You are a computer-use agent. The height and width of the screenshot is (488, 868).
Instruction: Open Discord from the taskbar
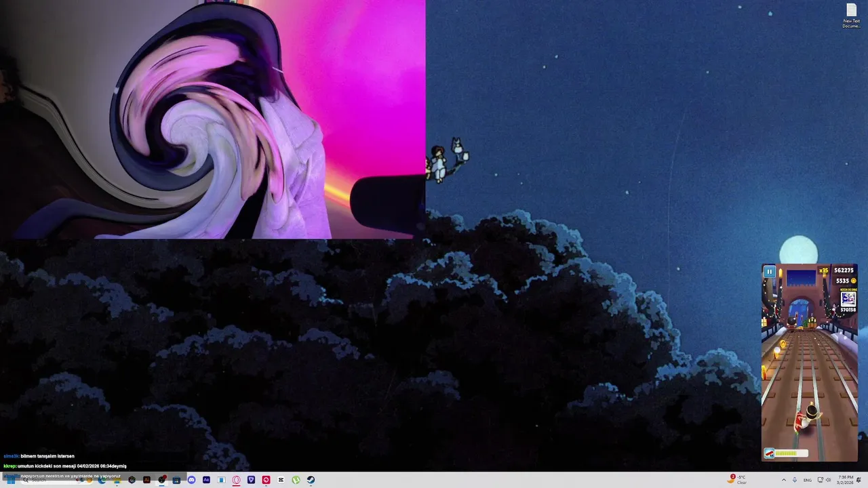tap(191, 480)
